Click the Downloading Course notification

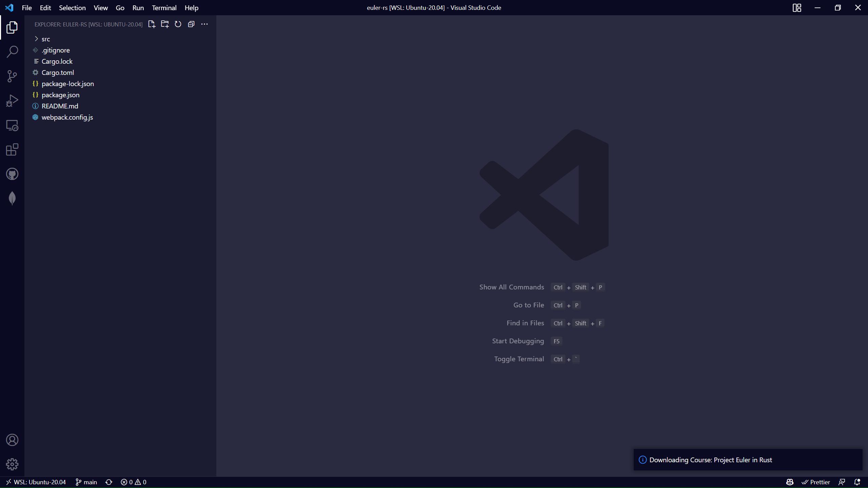[748, 460]
